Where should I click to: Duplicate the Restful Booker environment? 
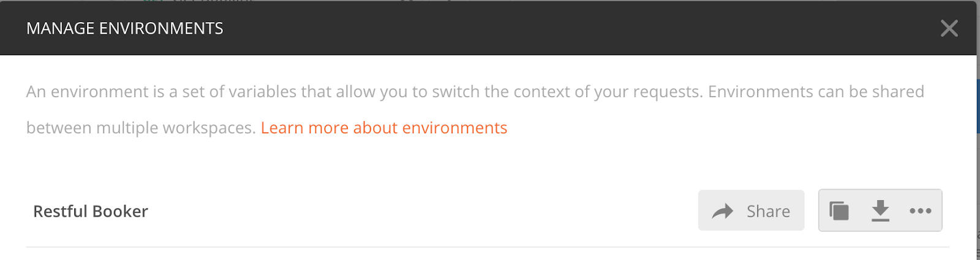pos(839,211)
